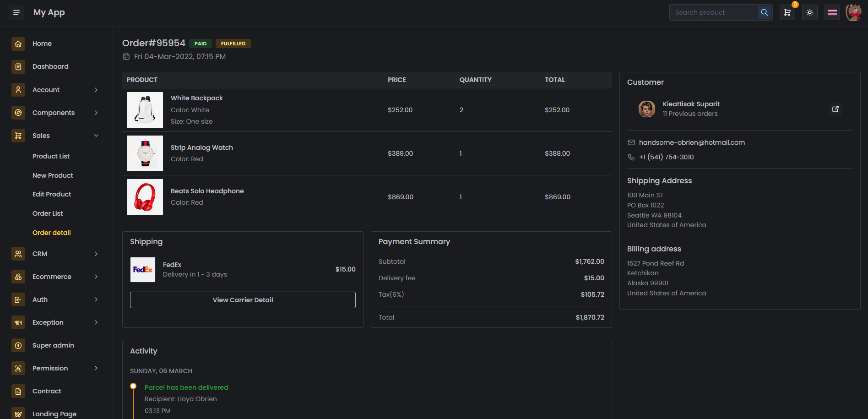Click phone number +1 (541) 754-3010
Screen dimensions: 868x419
666,157
